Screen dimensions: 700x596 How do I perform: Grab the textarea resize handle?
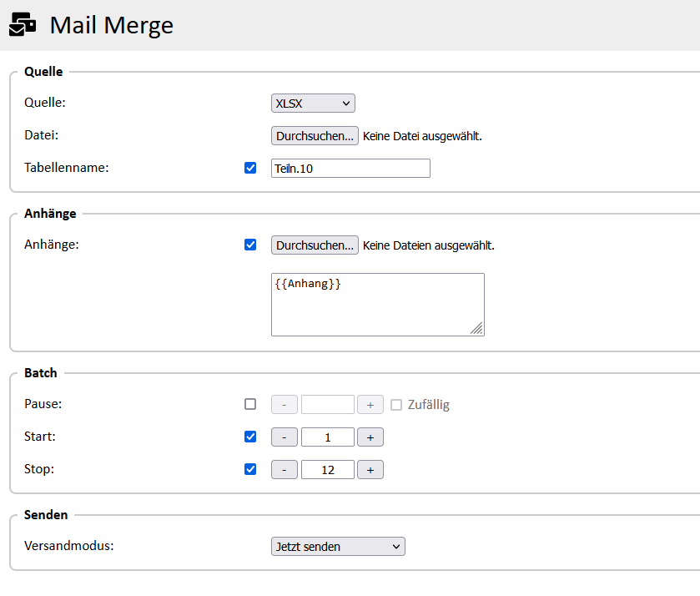(476, 329)
